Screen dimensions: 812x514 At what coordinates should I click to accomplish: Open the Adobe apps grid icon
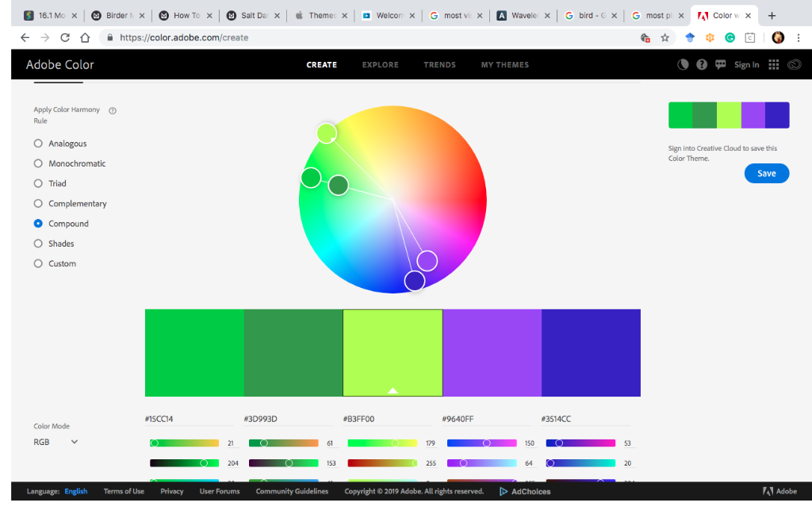point(773,64)
